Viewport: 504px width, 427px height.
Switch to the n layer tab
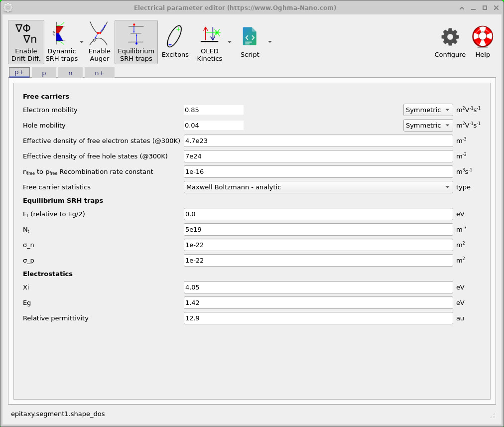[x=70, y=73]
